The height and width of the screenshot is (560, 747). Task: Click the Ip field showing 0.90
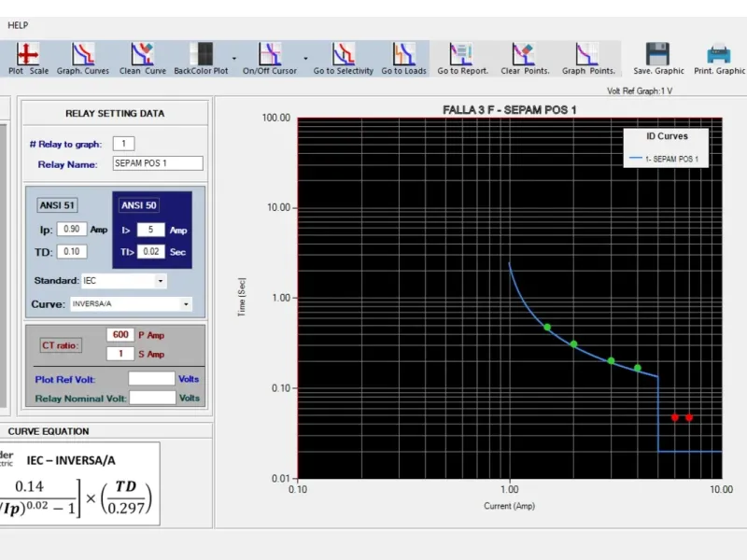click(72, 229)
